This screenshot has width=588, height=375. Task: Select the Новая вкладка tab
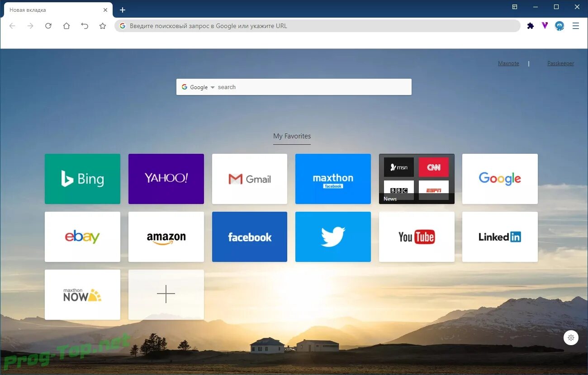[x=57, y=10]
